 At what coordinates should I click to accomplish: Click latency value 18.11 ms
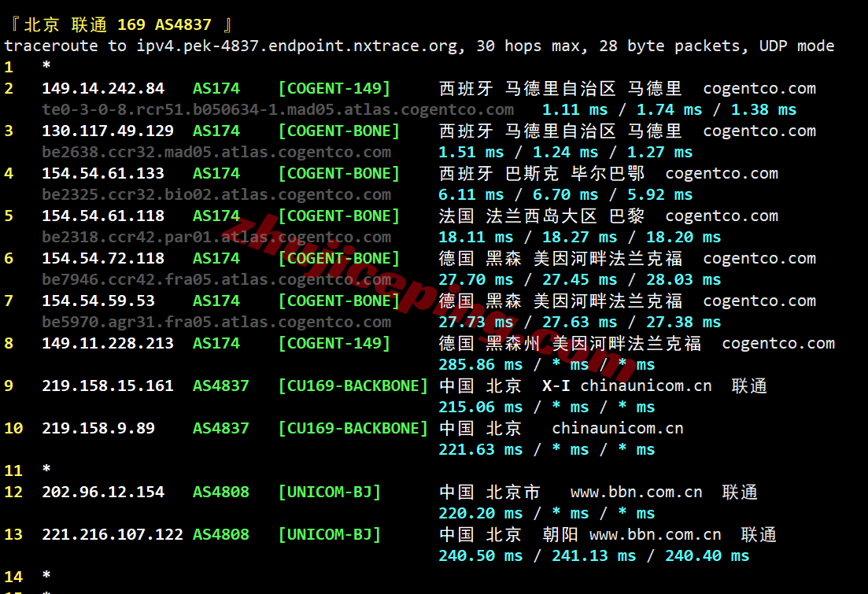coord(476,238)
